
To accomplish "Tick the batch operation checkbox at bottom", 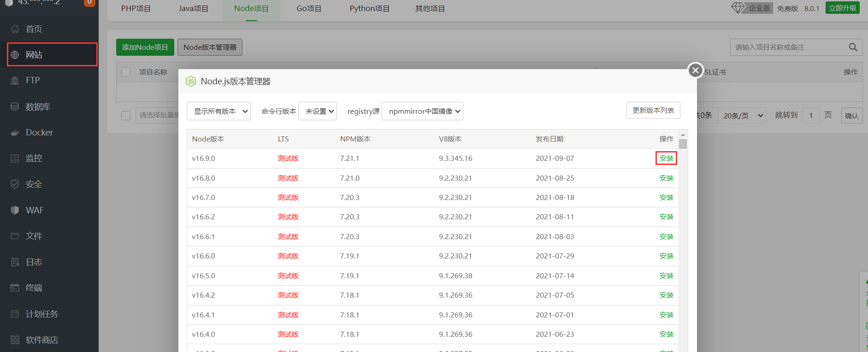I will point(126,115).
